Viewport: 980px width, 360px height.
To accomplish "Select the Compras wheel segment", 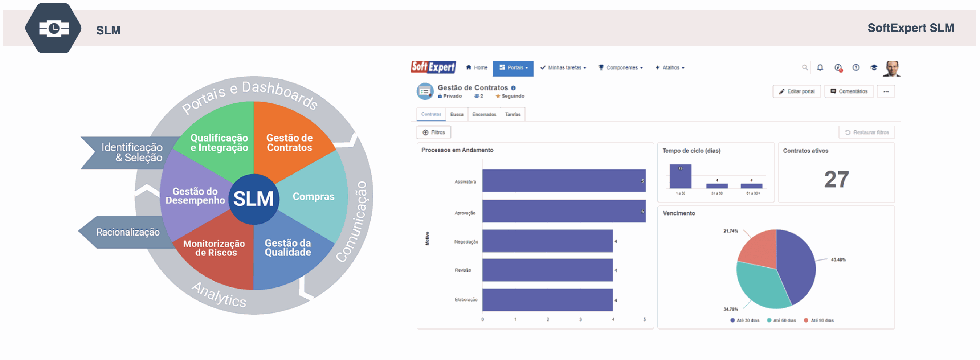I will 314,197.
